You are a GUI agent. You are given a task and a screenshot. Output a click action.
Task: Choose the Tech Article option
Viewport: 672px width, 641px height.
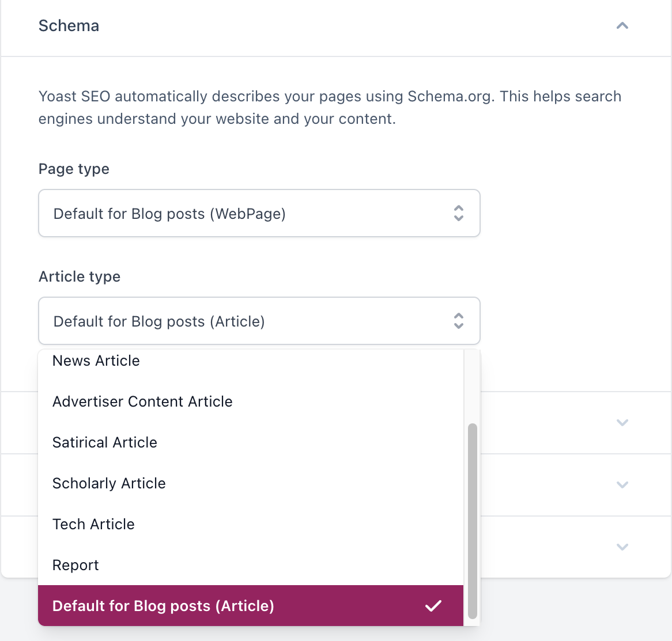(x=93, y=524)
